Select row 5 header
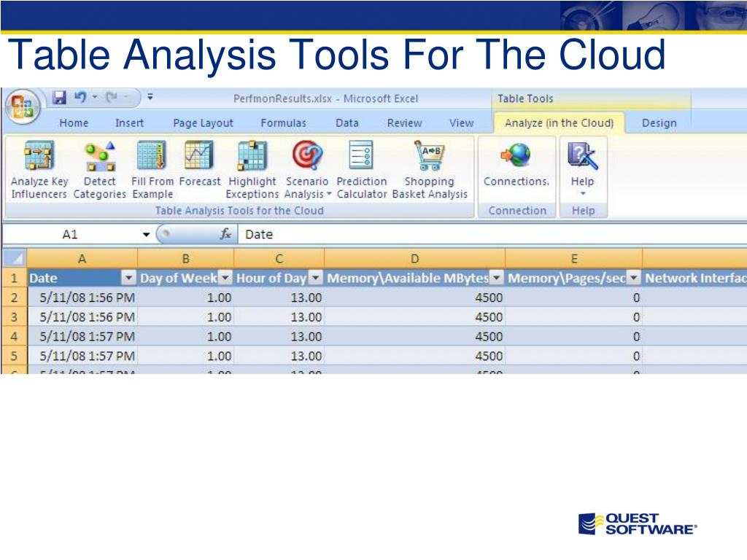Screen dimensions: 747x560 (15, 356)
